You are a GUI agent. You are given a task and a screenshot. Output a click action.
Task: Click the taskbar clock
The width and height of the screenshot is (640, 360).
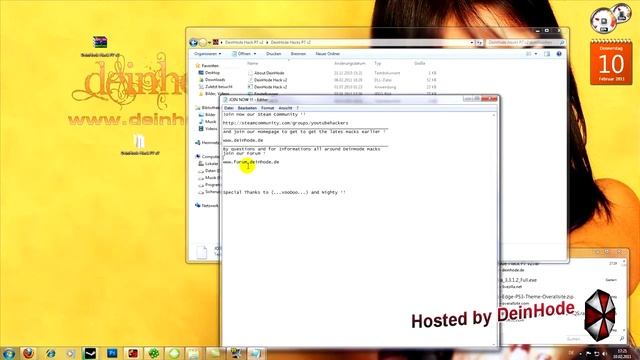tap(622, 353)
